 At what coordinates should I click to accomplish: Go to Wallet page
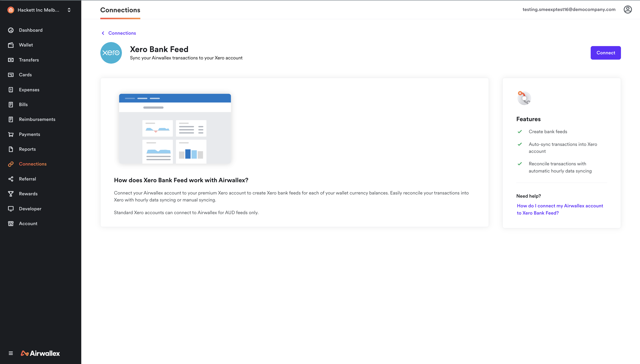[26, 45]
